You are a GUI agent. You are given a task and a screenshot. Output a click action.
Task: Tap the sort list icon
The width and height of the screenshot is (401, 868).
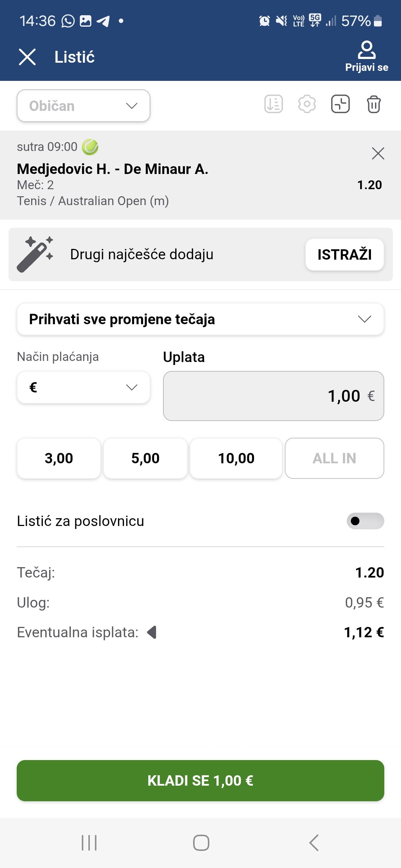pyautogui.click(x=274, y=104)
